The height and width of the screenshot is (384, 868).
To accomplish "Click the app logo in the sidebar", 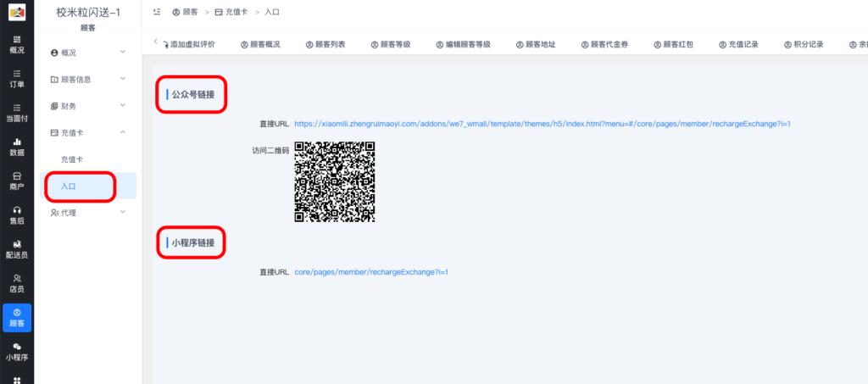I will (x=17, y=12).
